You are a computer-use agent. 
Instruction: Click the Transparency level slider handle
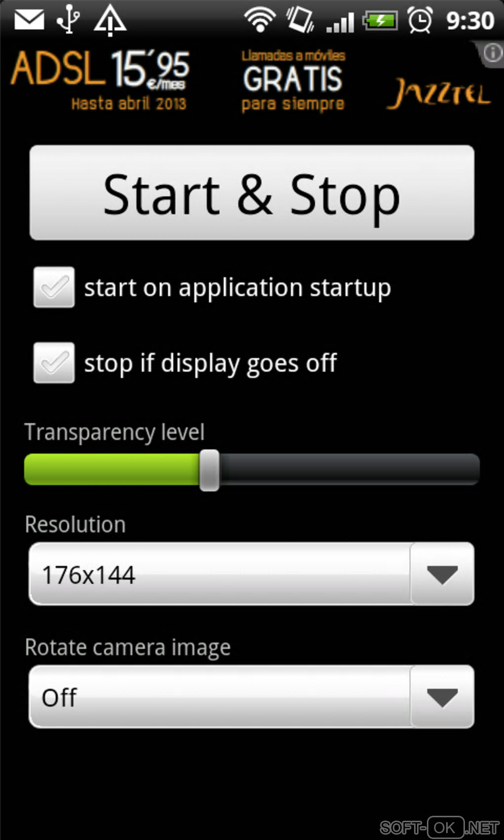(210, 470)
